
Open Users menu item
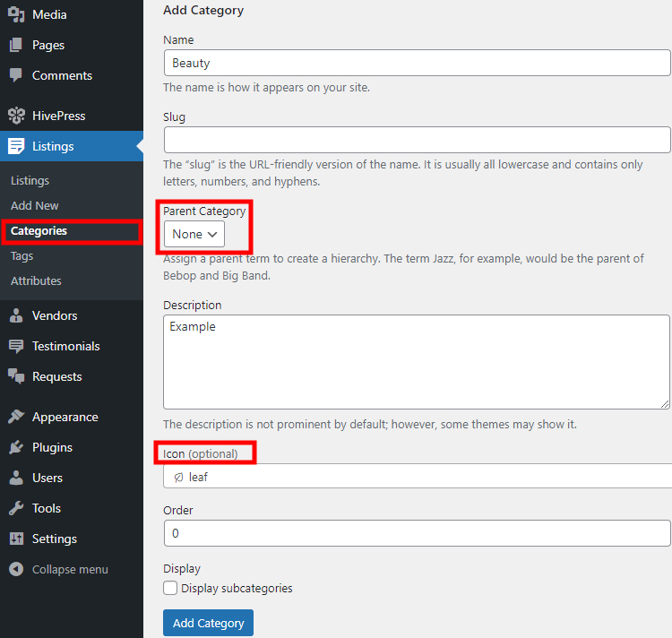point(72,478)
